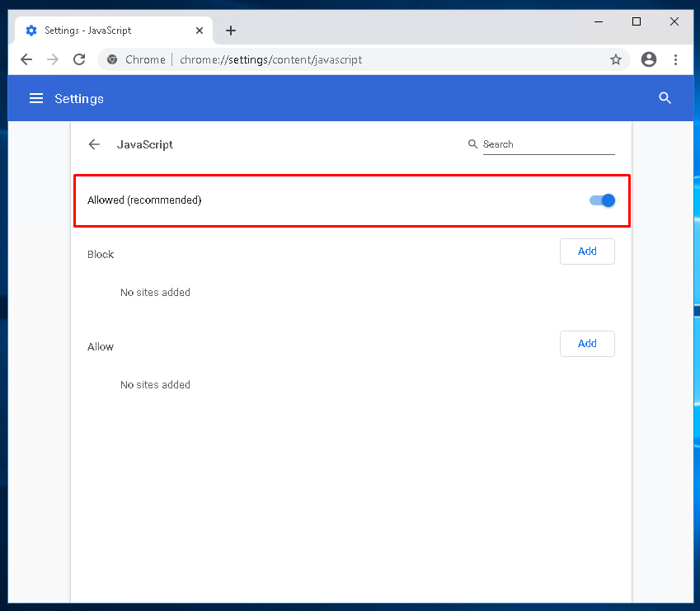Click 'No sites added' under Allow
The image size is (700, 611).
coord(155,385)
